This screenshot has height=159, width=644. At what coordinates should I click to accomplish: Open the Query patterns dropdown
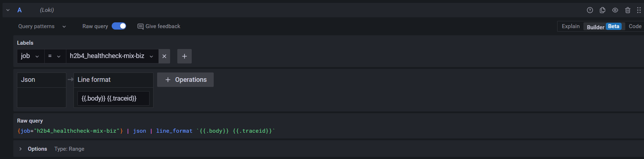[x=42, y=26]
